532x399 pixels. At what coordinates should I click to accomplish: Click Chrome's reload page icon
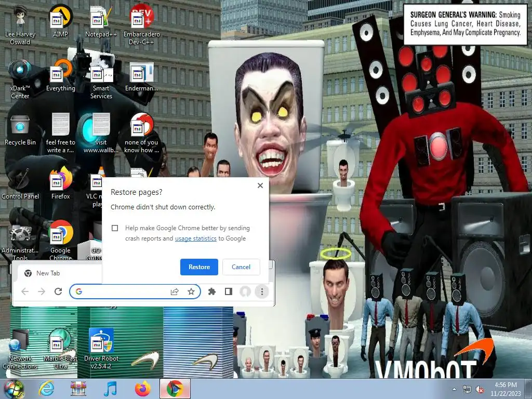[x=58, y=291]
